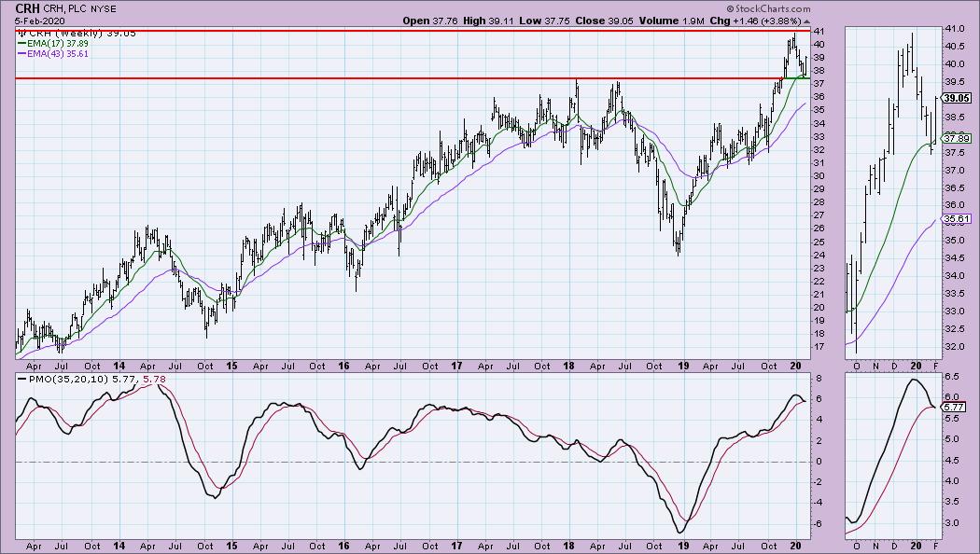The image size is (980, 554).
Task: Click the Open 37.76 header value
Action: [x=430, y=21]
